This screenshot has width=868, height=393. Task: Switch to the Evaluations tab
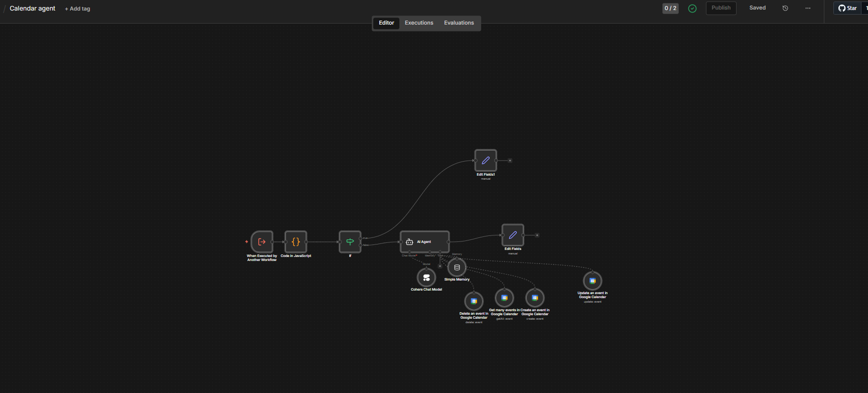coord(459,23)
